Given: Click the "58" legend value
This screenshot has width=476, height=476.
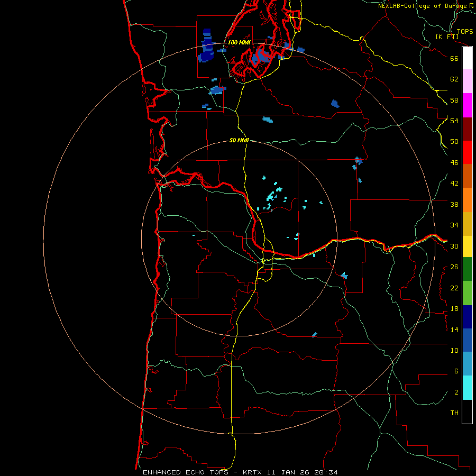Looking at the screenshot, I should (454, 100).
